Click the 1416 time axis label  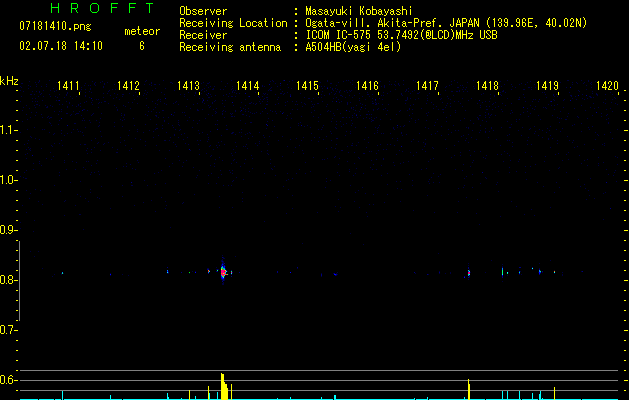(x=367, y=85)
